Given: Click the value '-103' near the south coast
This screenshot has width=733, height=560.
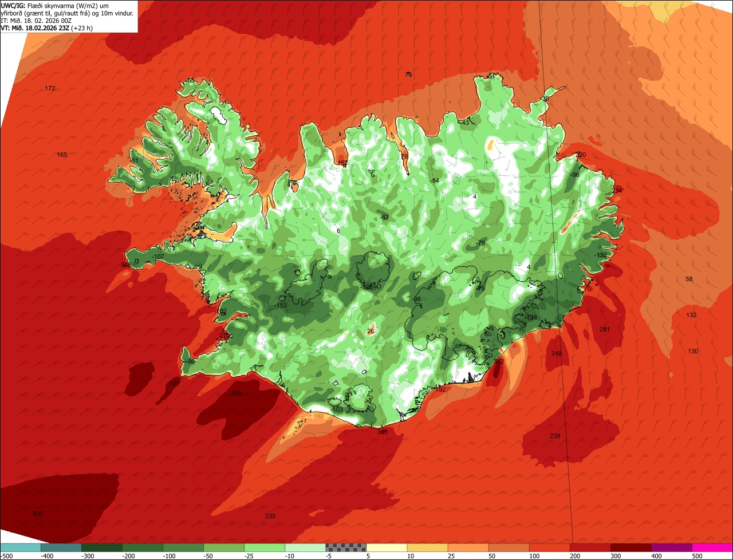Looking at the screenshot, I should [x=337, y=409].
